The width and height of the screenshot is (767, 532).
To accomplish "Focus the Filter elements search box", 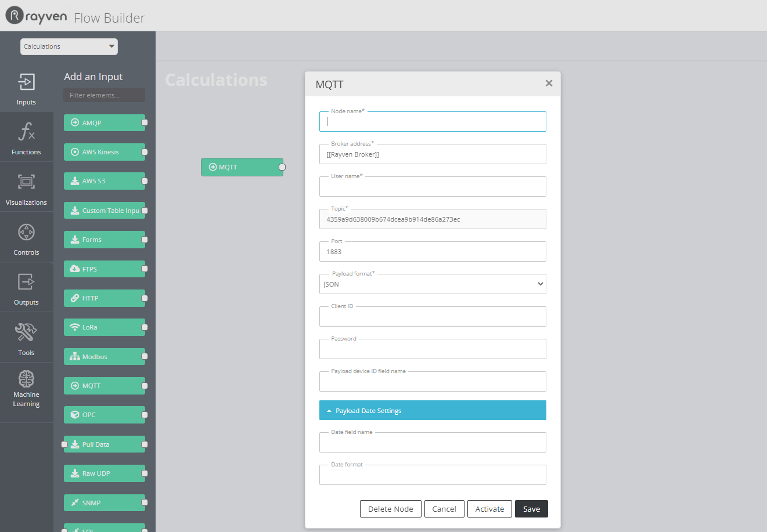I will [x=105, y=95].
